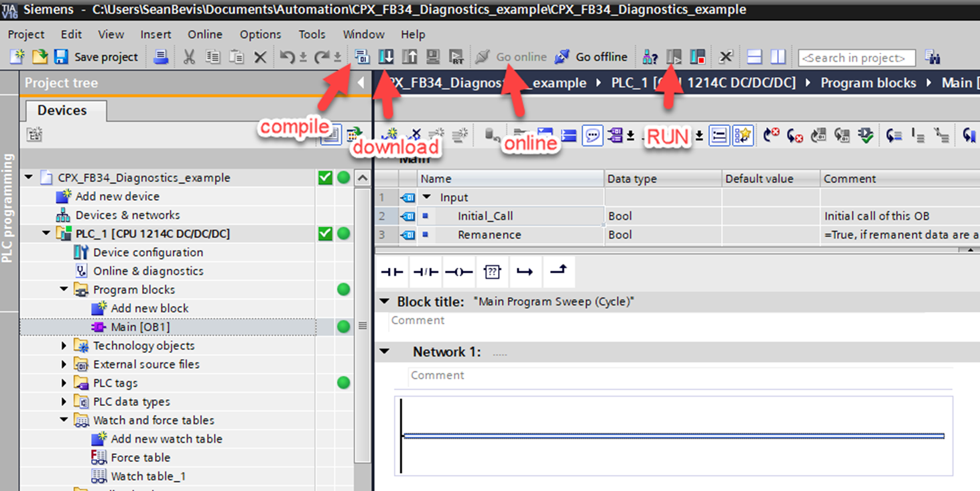Click the Search in project field

click(857, 58)
